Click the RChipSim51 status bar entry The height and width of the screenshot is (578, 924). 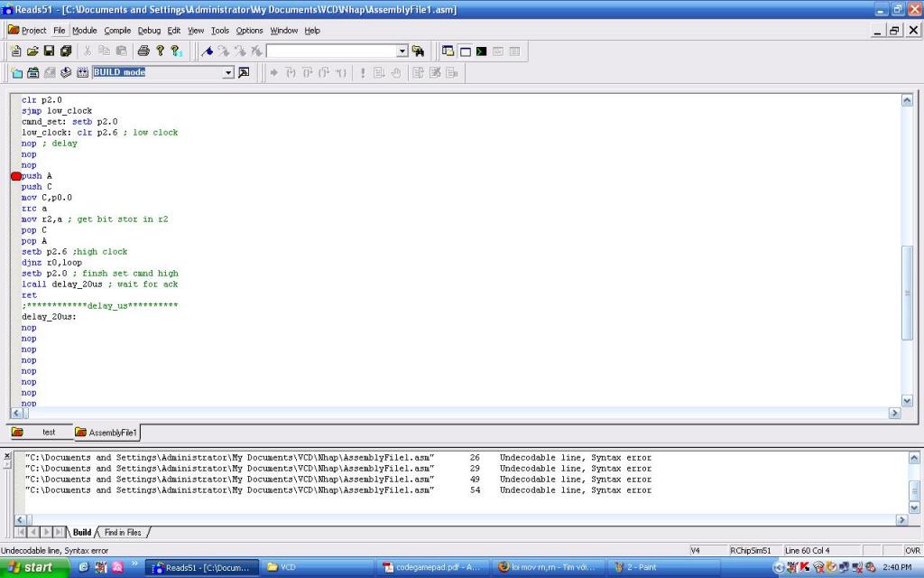(750, 550)
